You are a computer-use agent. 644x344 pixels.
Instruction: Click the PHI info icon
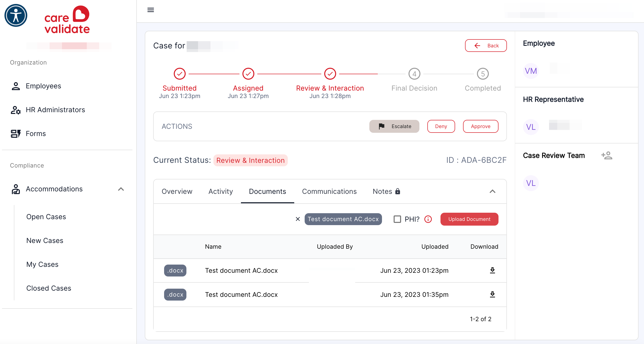coord(428,219)
